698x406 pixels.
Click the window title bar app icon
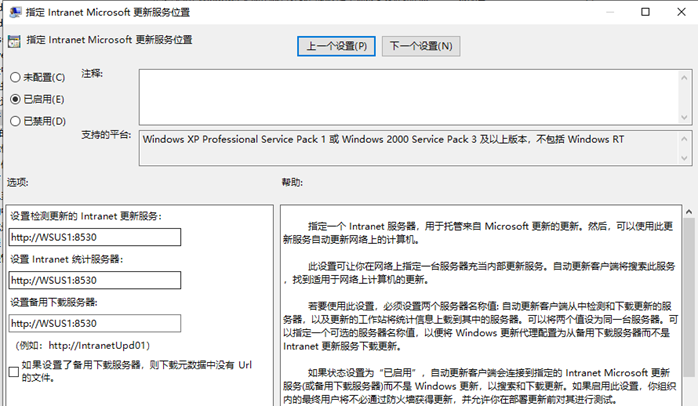click(x=16, y=12)
